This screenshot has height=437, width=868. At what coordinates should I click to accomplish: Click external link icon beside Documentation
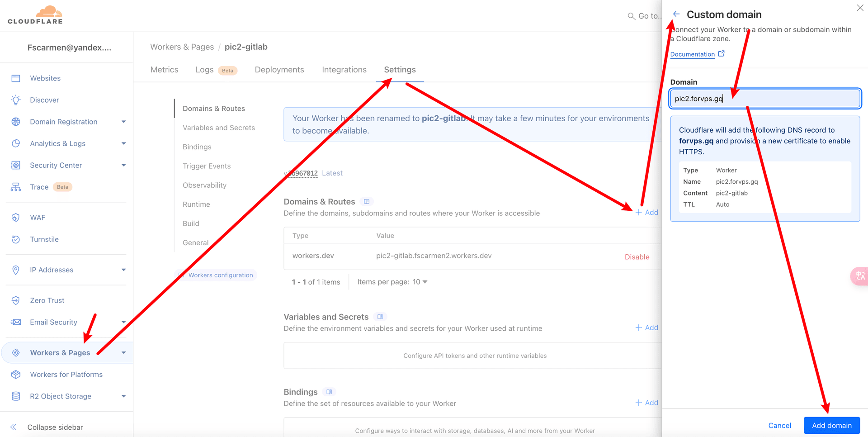(722, 54)
